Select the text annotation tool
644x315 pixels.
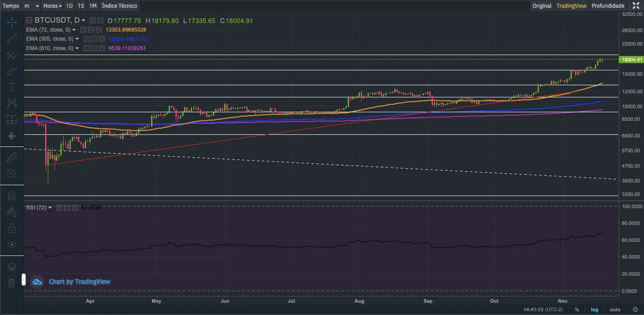point(12,87)
